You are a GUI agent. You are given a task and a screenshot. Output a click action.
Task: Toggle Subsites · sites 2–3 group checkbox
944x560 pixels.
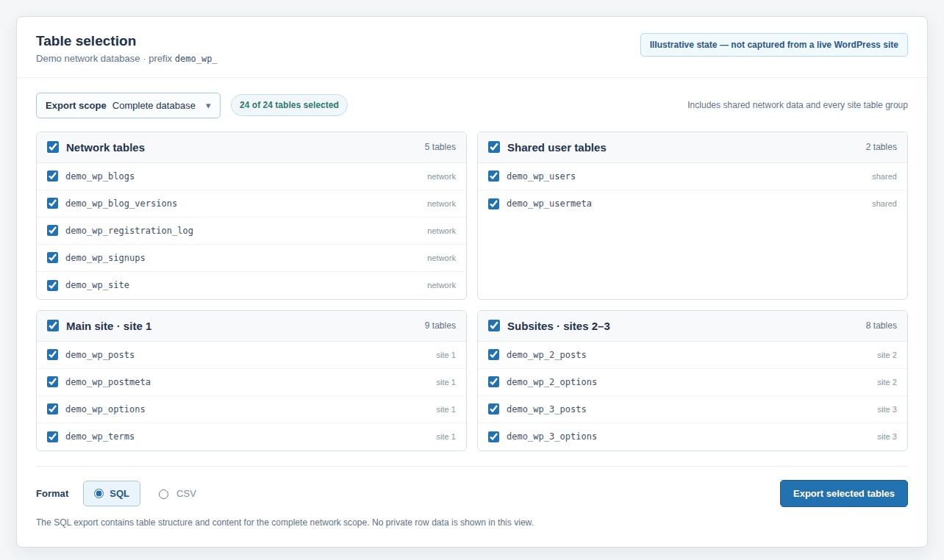click(494, 326)
